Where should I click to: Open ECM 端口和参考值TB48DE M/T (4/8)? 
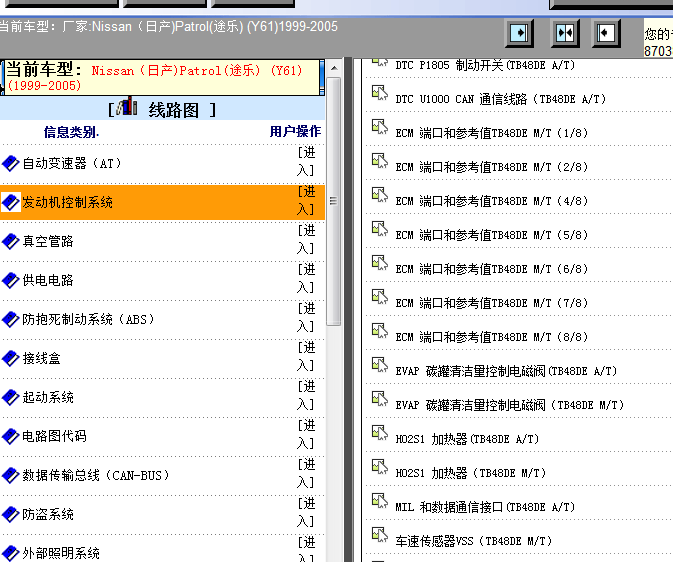491,201
